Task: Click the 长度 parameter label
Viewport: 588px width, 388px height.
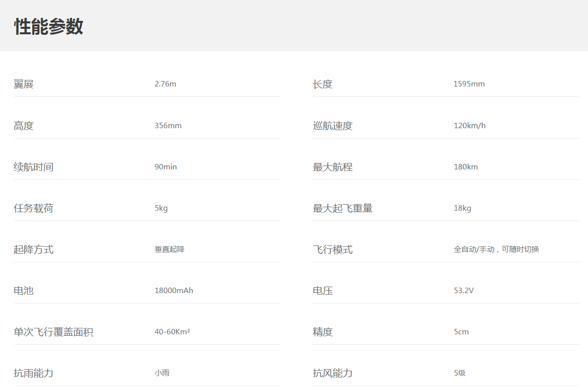Action: tap(322, 84)
